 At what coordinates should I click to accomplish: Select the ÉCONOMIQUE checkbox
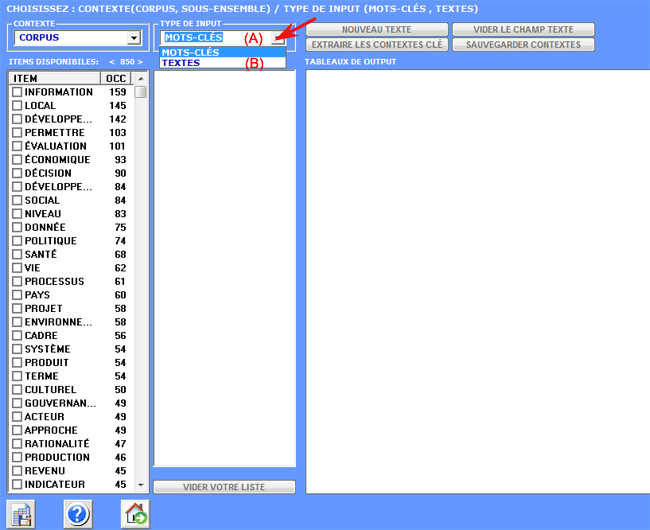[x=17, y=160]
